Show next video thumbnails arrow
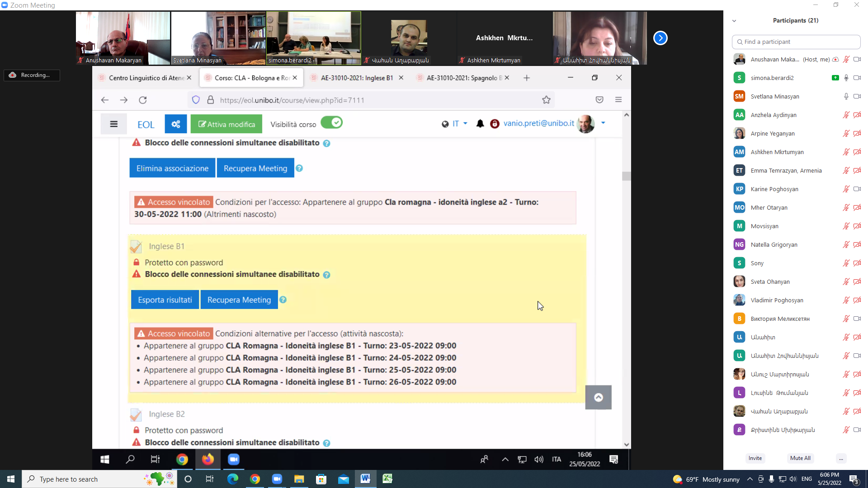This screenshot has width=868, height=488. click(660, 38)
